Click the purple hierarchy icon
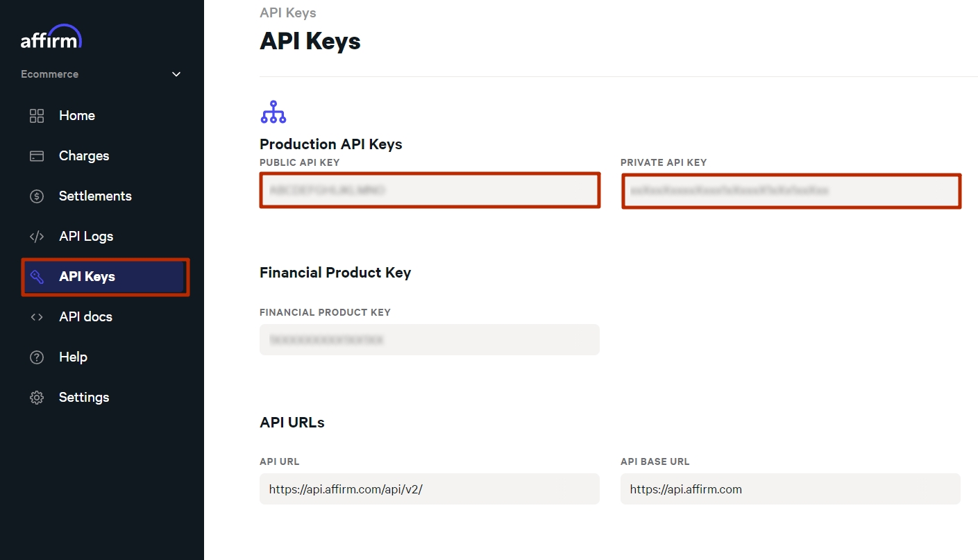978x560 pixels. click(x=273, y=112)
